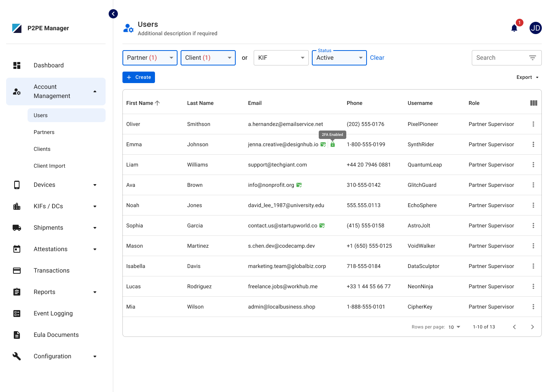Click the Configuration wrench icon
Screen dimensions: 551x392
pyautogui.click(x=17, y=356)
